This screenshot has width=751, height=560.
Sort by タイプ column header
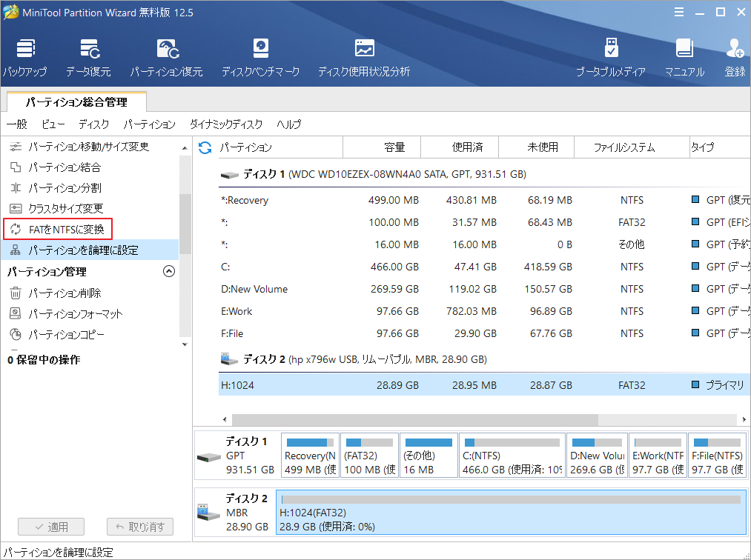[719, 147]
